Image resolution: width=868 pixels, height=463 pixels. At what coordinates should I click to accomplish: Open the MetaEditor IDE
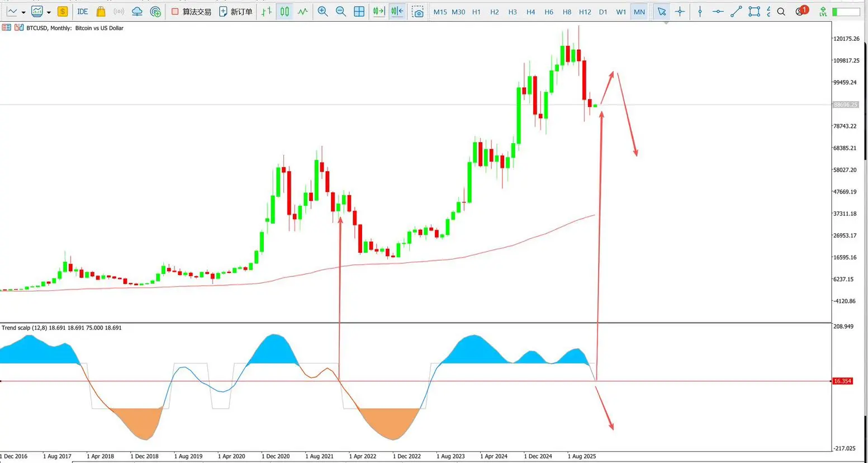pyautogui.click(x=82, y=11)
